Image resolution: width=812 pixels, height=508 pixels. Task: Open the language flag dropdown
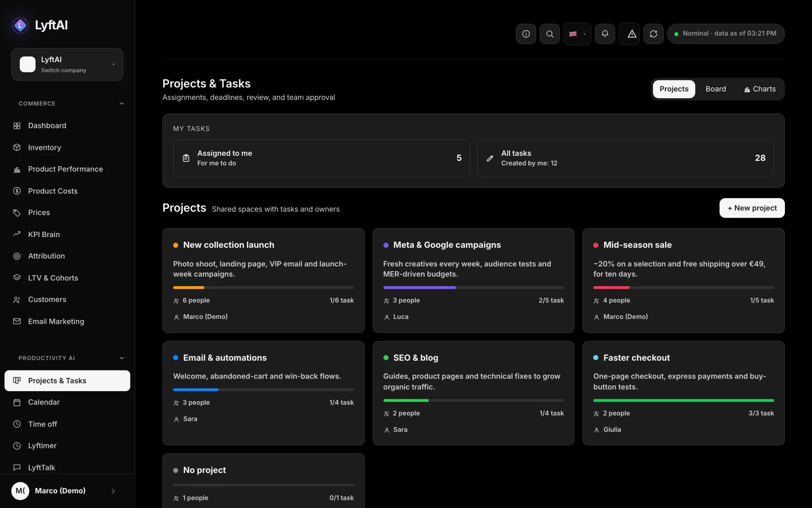coord(577,34)
